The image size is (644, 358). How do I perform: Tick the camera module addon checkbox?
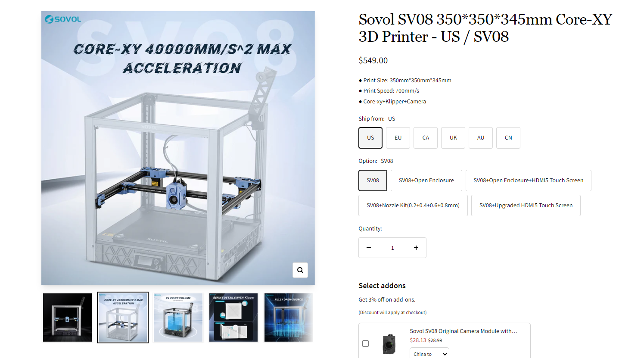coord(366,343)
